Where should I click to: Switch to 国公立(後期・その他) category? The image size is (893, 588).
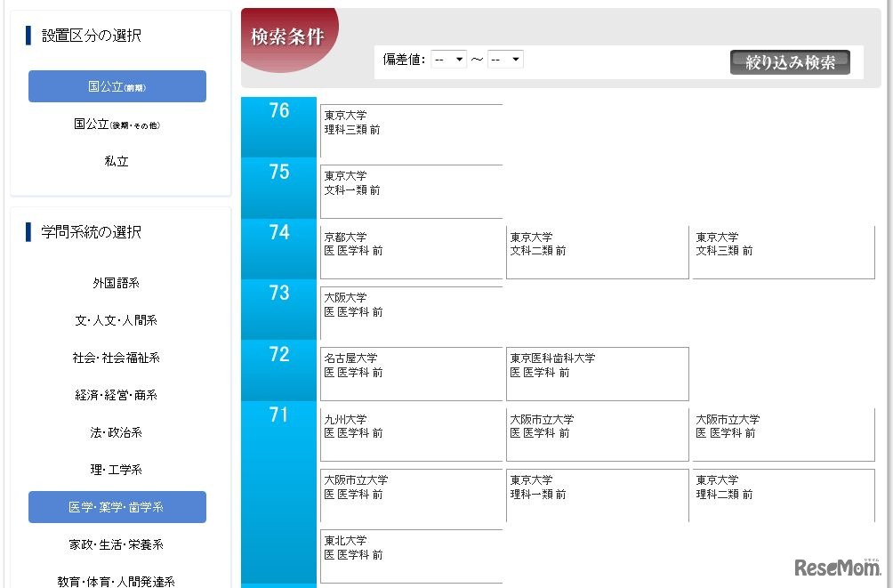click(117, 125)
